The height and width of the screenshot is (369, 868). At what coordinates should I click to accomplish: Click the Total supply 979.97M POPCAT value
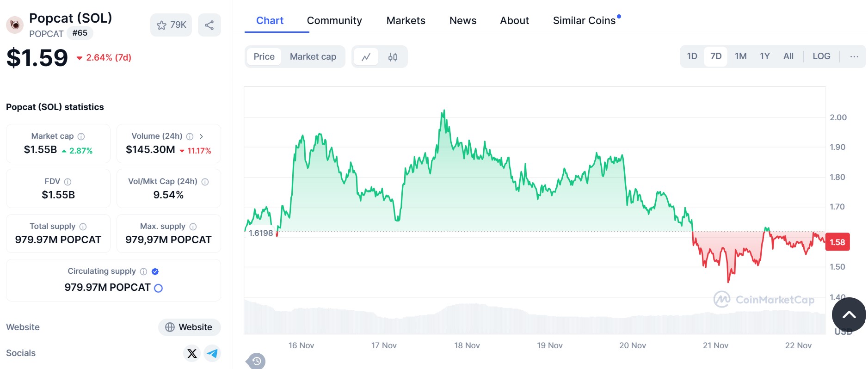point(58,240)
